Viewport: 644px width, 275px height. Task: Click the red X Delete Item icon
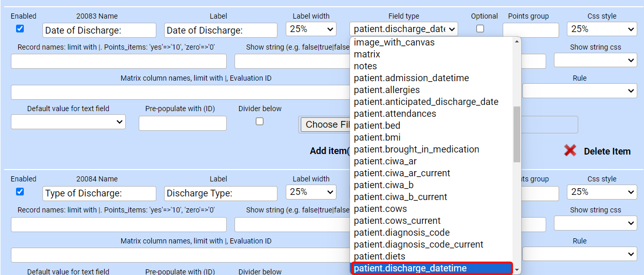click(570, 151)
